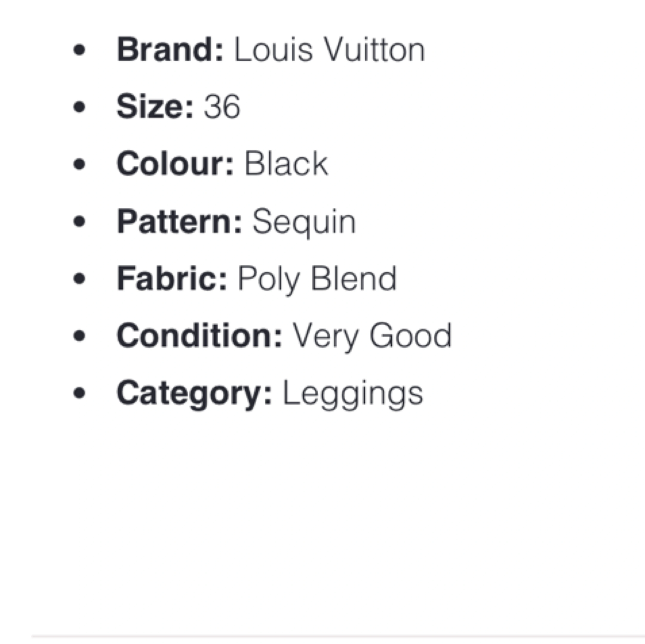This screenshot has height=644, width=645.
Task: Click the "Category:" label
Action: 194,393
